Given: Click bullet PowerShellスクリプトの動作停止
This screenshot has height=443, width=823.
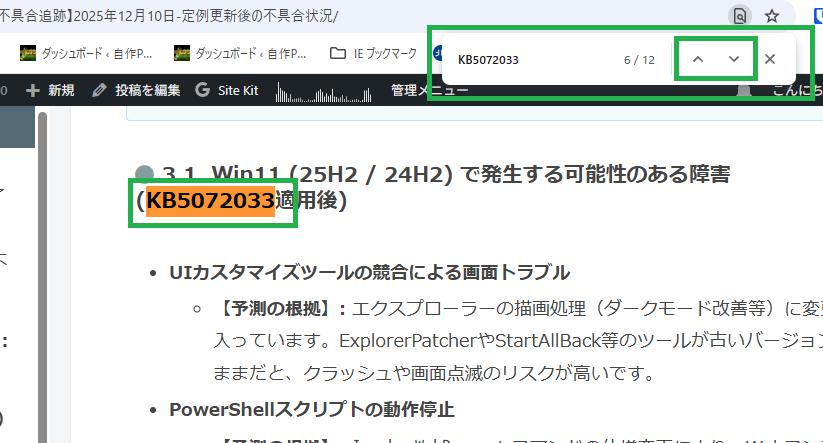Looking at the screenshot, I should pos(312,409).
